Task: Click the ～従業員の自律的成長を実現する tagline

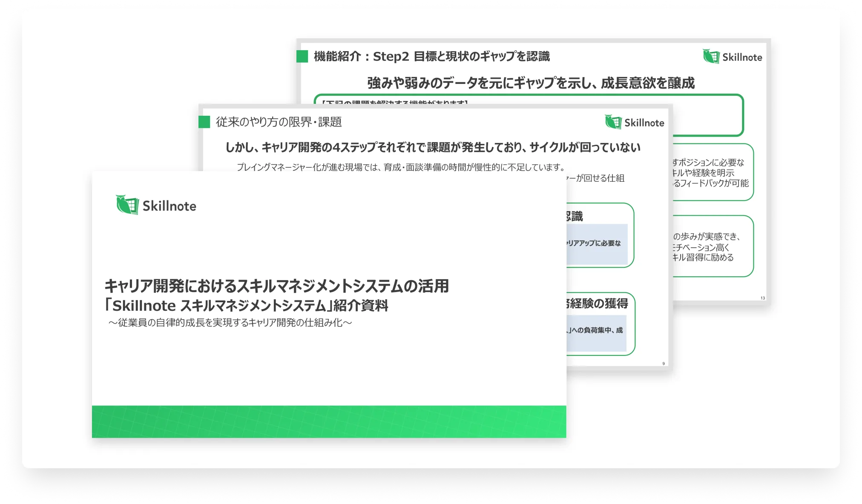Action: [230, 323]
